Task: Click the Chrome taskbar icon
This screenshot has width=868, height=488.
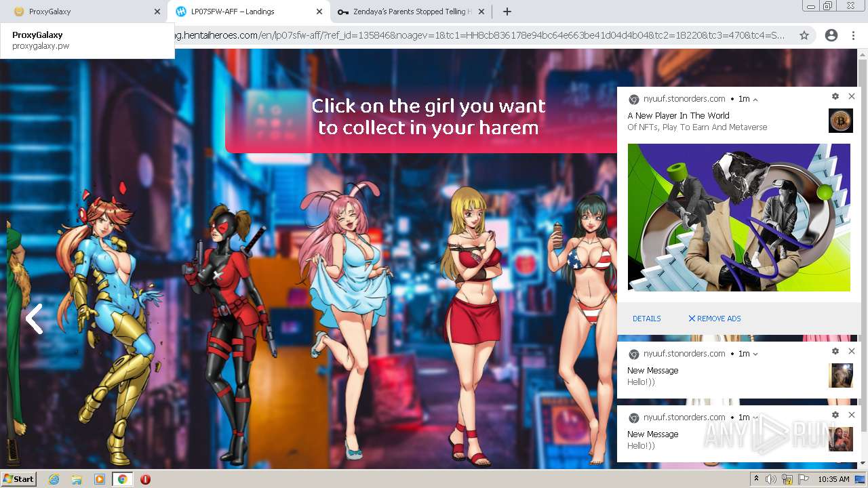Action: pyautogui.click(x=122, y=479)
